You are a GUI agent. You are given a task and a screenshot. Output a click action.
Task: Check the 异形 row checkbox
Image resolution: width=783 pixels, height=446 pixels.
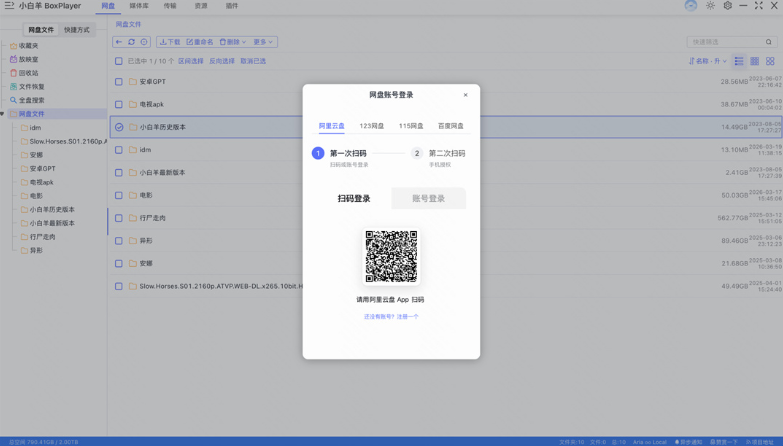(118, 241)
